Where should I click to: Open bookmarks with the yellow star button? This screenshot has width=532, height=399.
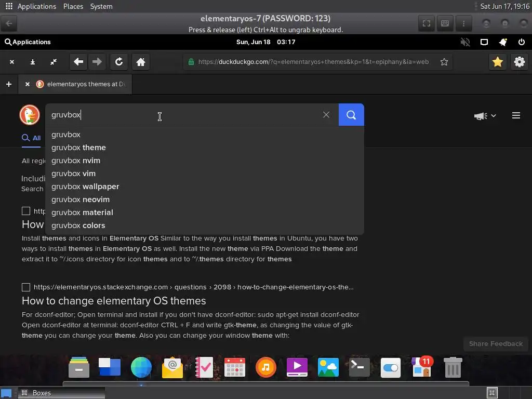tap(497, 62)
